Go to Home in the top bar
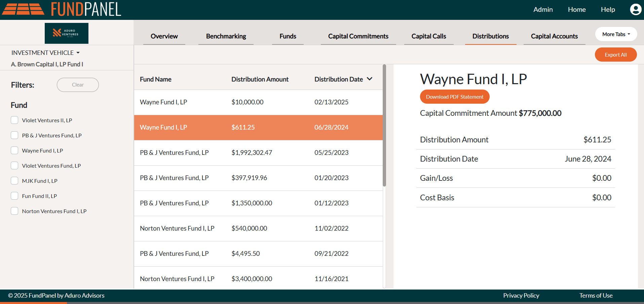The width and height of the screenshot is (644, 304). pos(577,9)
